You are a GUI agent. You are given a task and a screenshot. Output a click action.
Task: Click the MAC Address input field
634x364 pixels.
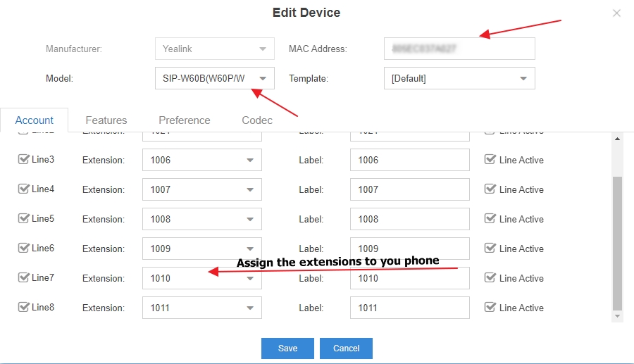(x=459, y=49)
